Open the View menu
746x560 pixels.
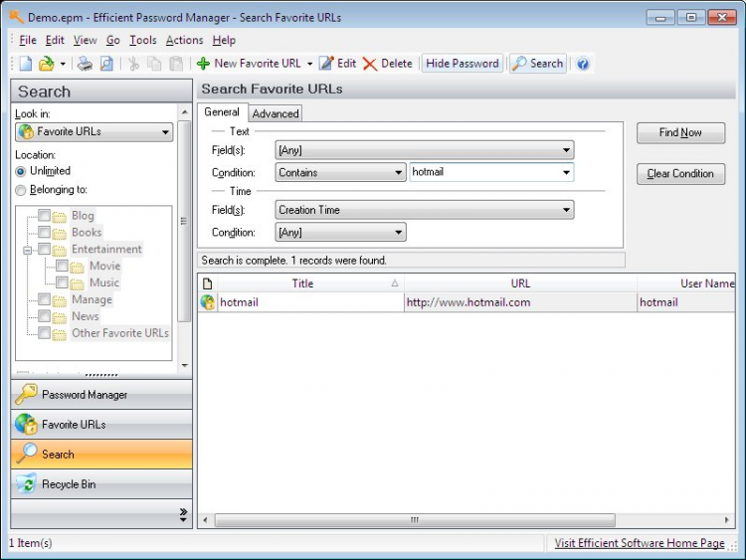tap(86, 40)
